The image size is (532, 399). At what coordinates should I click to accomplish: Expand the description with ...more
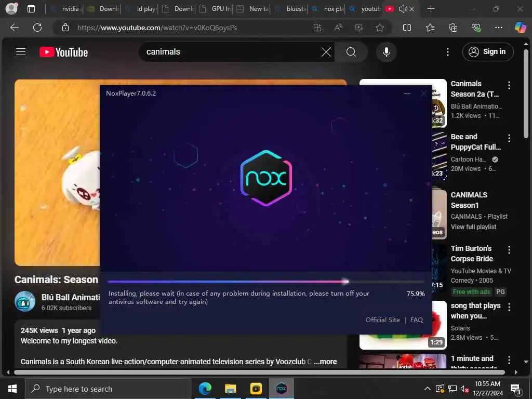click(x=325, y=362)
